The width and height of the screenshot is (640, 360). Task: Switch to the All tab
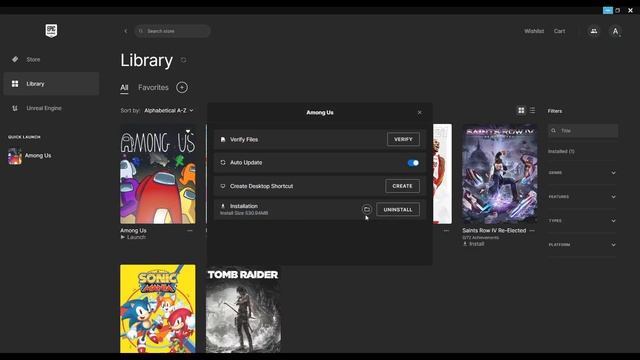click(x=124, y=88)
